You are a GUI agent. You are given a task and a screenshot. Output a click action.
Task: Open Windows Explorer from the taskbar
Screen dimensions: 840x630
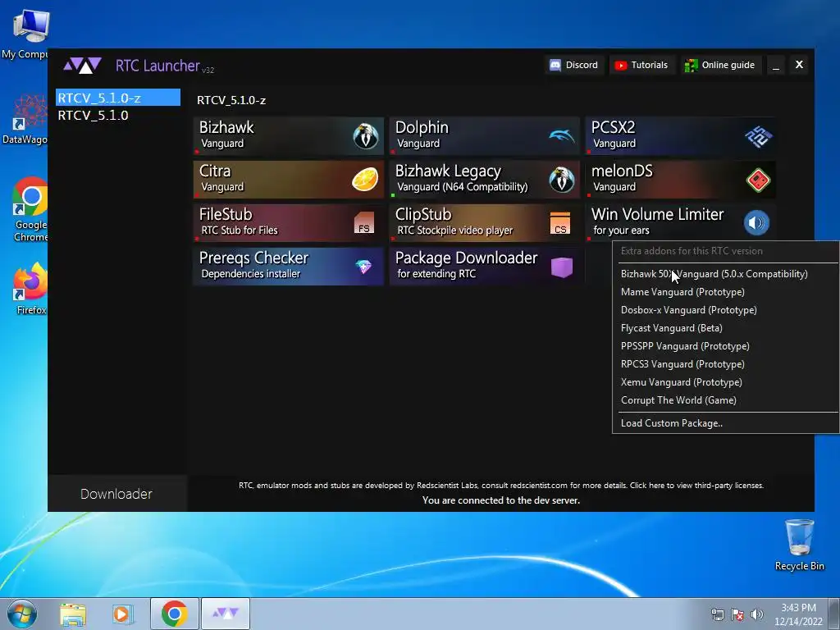[73, 614]
